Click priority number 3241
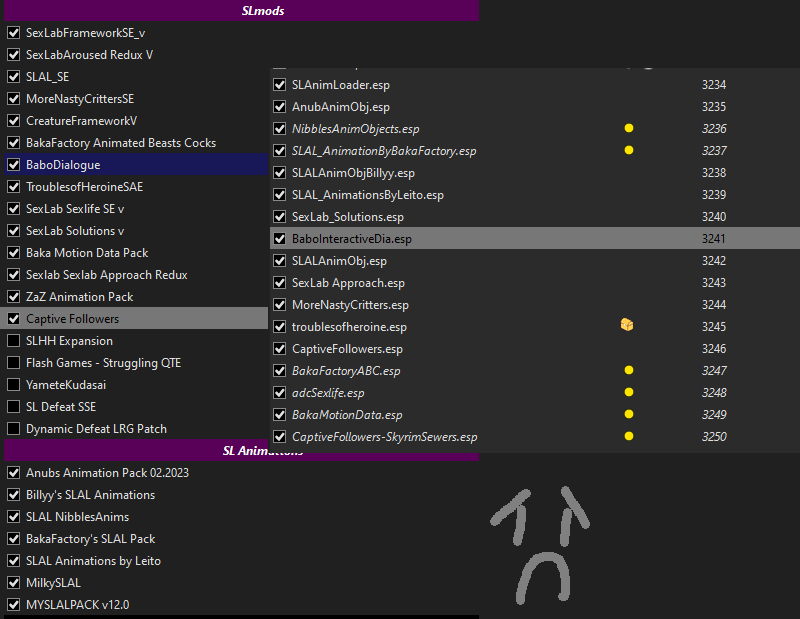 pos(713,238)
